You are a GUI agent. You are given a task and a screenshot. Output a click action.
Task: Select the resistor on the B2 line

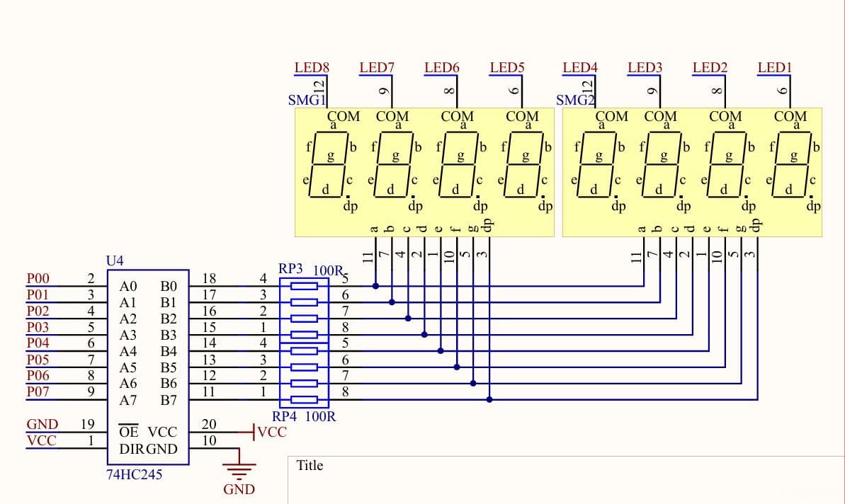tap(304, 319)
